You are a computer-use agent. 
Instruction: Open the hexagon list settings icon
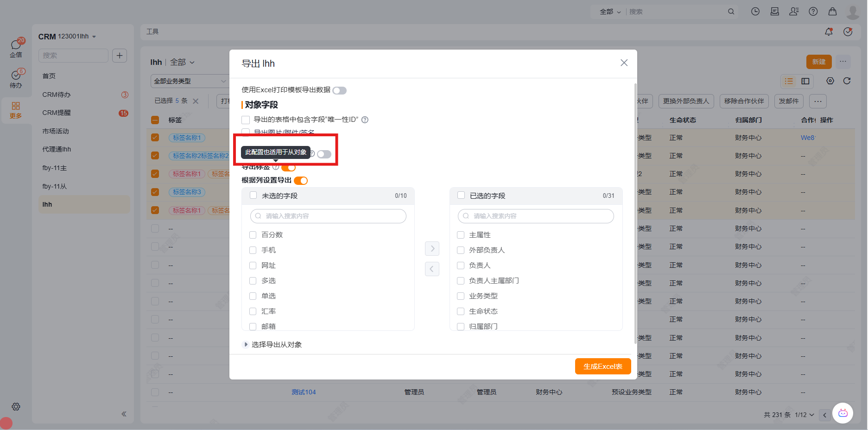coord(830,81)
